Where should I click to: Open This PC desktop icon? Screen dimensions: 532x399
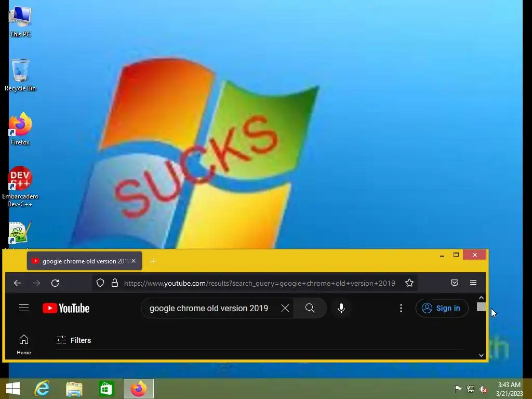(x=20, y=21)
